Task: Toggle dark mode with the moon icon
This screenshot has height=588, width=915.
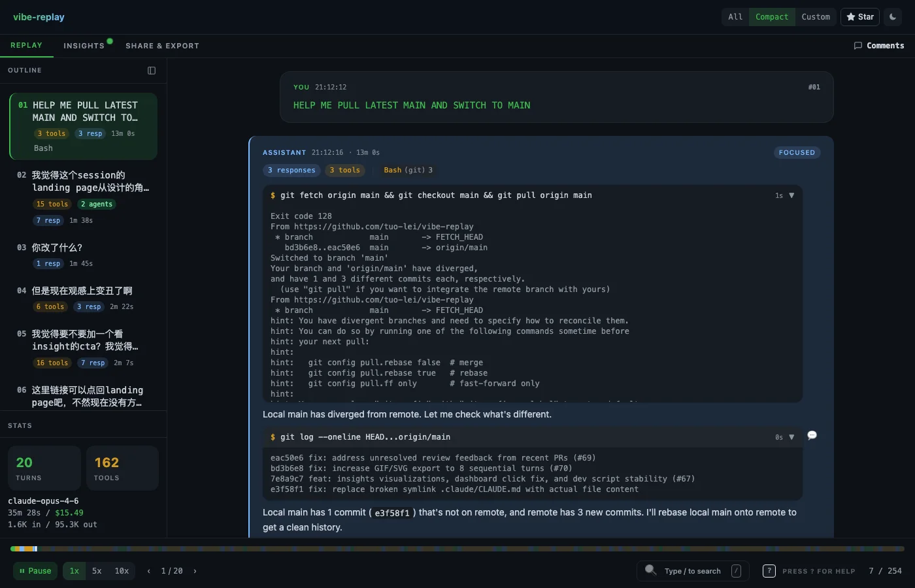Action: [x=892, y=17]
